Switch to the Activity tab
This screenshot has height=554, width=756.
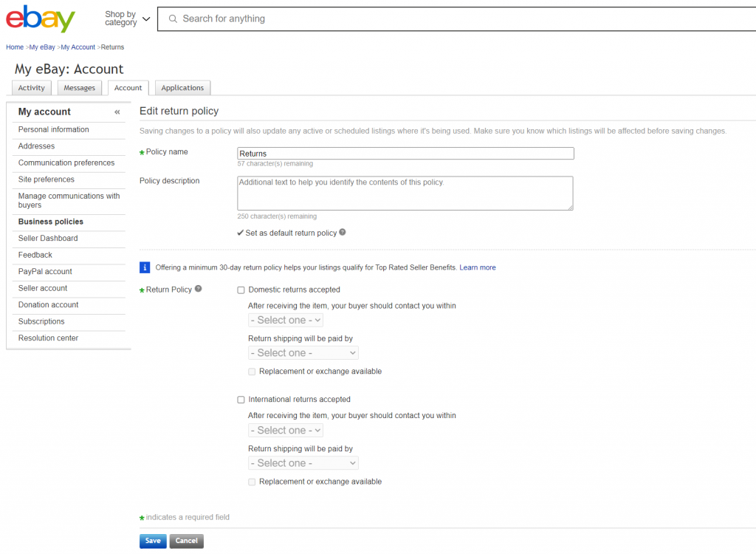(31, 88)
